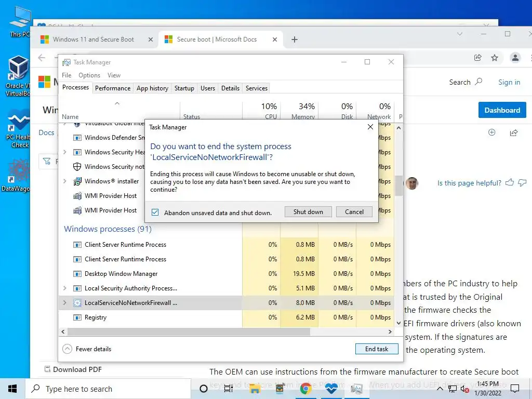Viewport: 532px width, 399px height.
Task: Switch to the Performance tab
Action: coord(113,88)
